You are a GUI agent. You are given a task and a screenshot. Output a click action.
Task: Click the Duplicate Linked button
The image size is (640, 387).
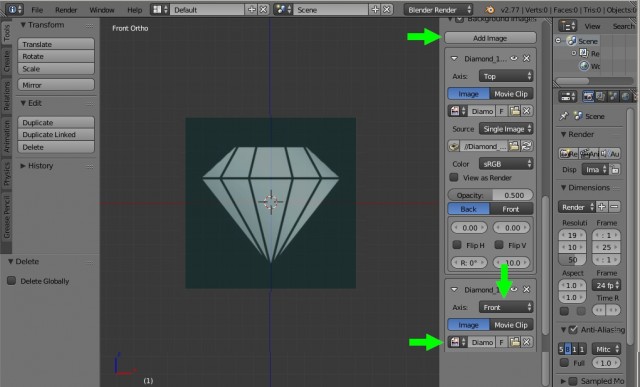[x=56, y=135]
